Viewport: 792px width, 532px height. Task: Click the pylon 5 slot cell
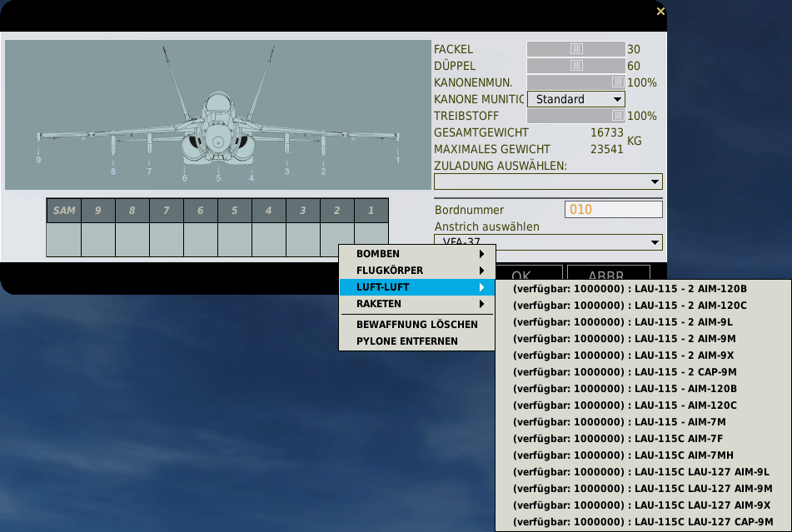point(235,240)
